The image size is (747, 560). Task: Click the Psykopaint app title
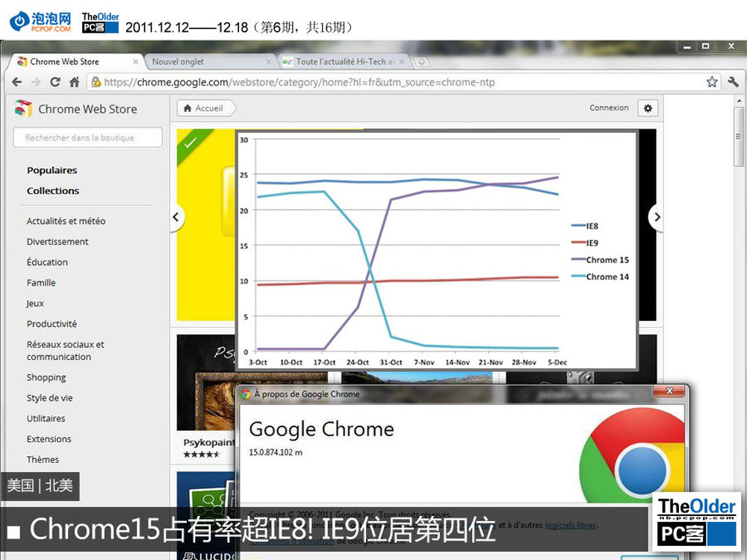(208, 442)
